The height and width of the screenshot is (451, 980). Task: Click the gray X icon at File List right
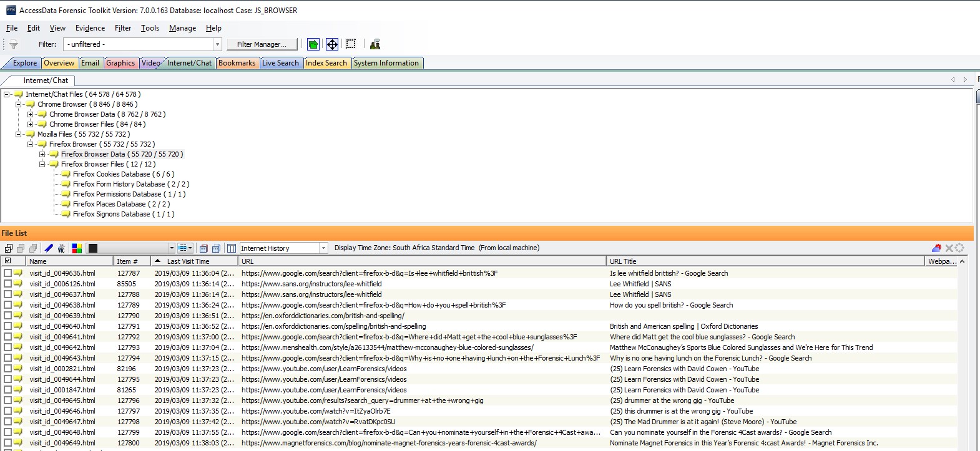pos(949,248)
